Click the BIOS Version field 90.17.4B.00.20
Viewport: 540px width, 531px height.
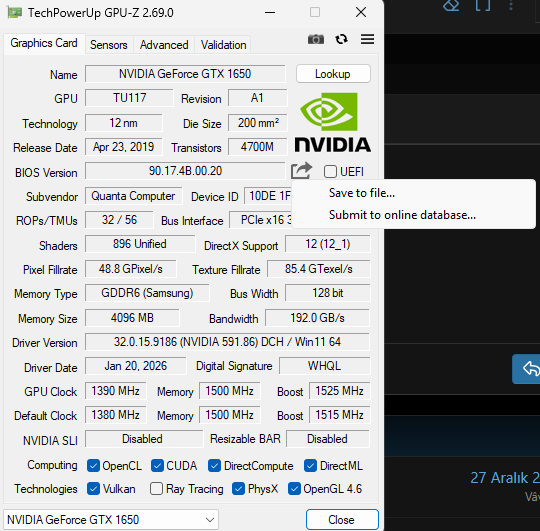(x=185, y=171)
